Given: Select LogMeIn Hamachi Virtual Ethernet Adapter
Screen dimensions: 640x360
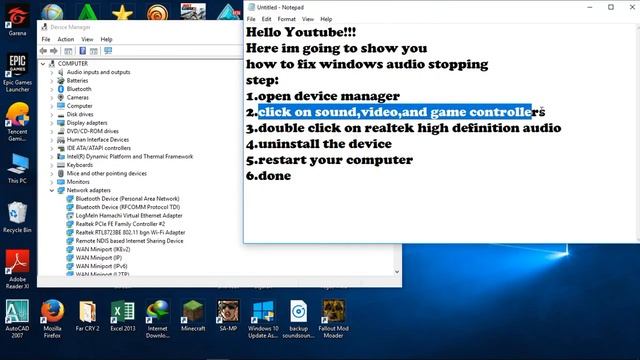Looking at the screenshot, I should [x=129, y=216].
